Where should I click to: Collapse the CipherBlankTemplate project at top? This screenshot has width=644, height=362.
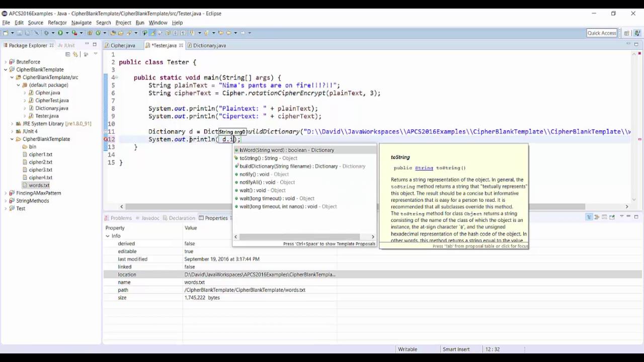(6, 69)
